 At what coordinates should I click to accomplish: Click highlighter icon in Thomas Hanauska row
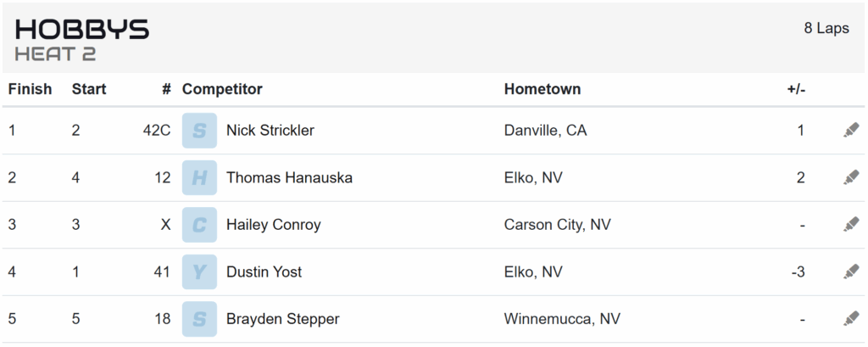point(851,177)
